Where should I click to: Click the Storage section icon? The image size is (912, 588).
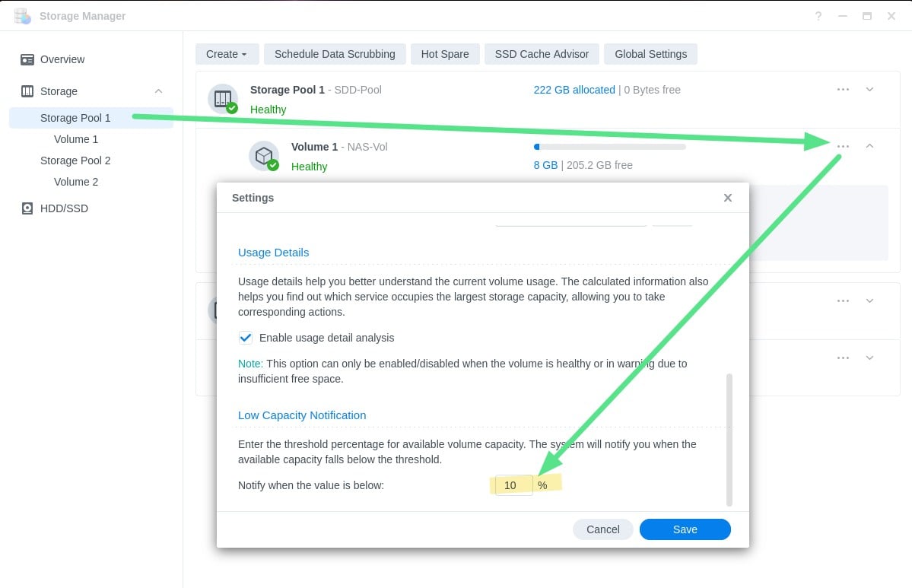point(27,91)
